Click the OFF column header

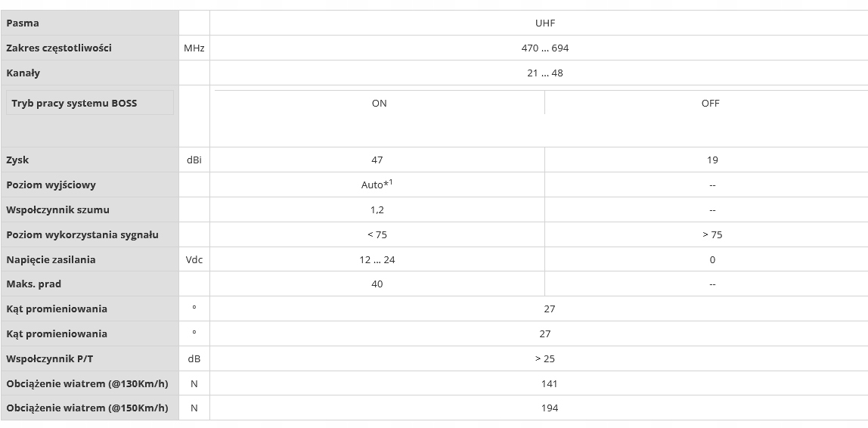[710, 103]
